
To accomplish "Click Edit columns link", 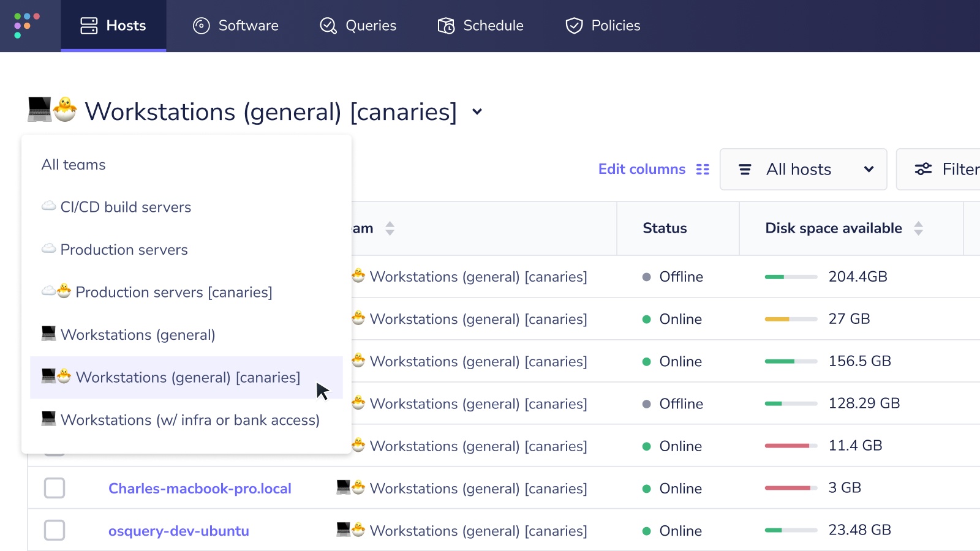I will [x=654, y=170].
